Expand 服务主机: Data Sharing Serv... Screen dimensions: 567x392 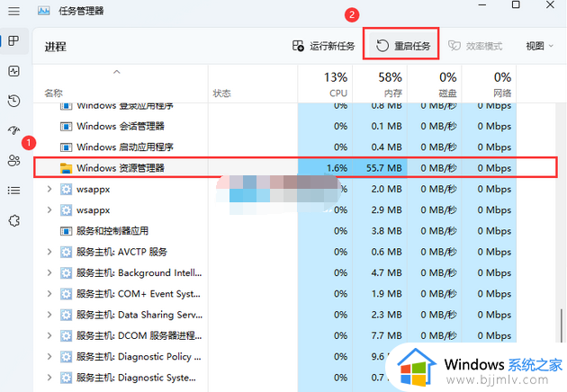[49, 315]
